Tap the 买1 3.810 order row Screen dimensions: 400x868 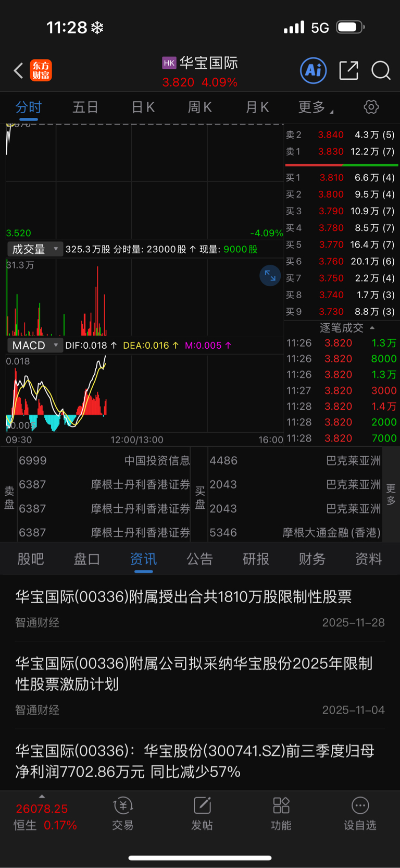tap(342, 177)
